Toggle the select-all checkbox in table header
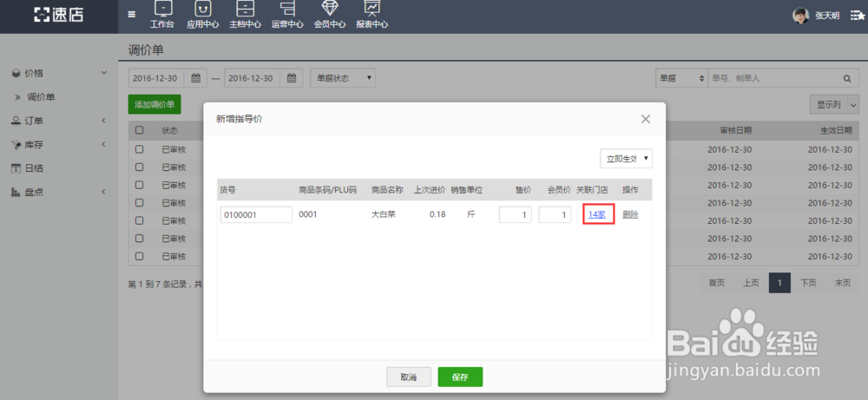The width and height of the screenshot is (868, 400). (x=140, y=130)
